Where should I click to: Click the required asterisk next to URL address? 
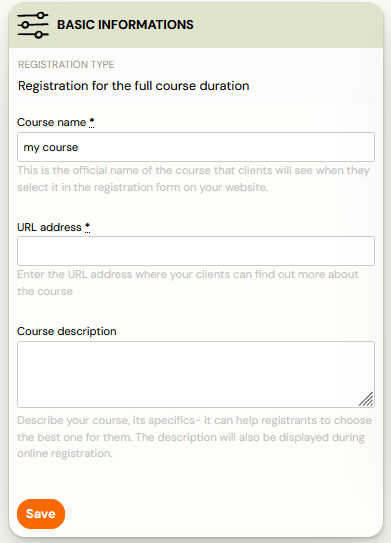87,228
